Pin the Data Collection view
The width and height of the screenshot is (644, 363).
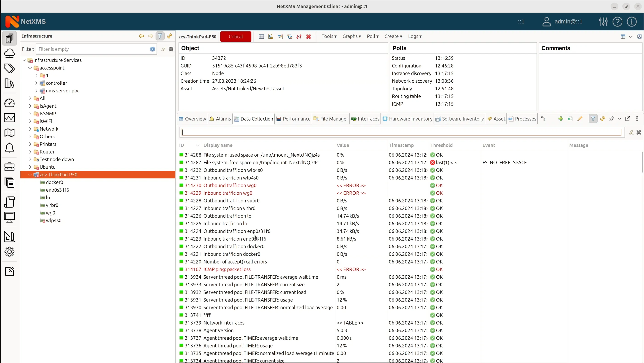click(x=611, y=119)
